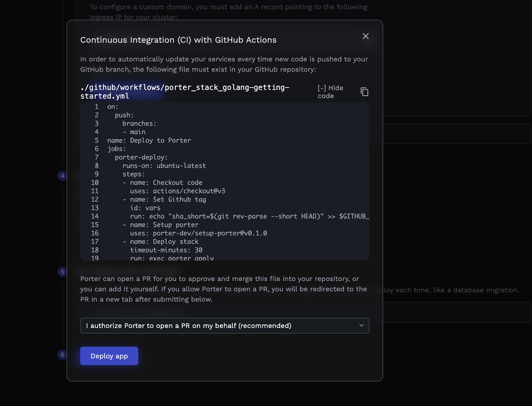Screen dimensions: 532x406
Task: Click the dialog title about GitHub Actions
Action: [179, 40]
